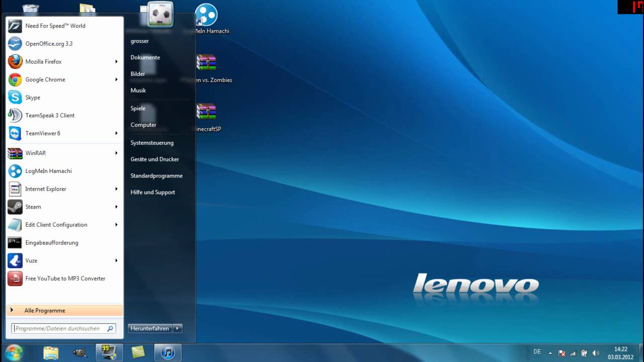Click the DE language indicator
Viewport: 644px width, 362px height.
tap(537, 352)
